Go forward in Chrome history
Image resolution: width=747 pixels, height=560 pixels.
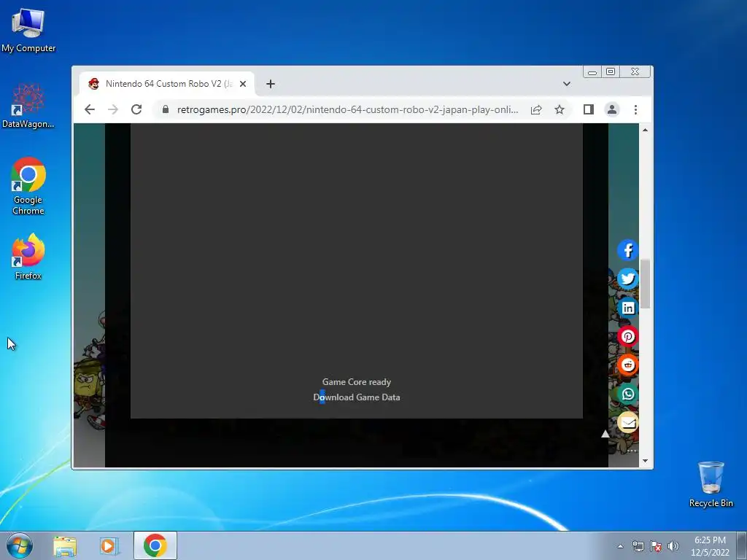(x=113, y=109)
